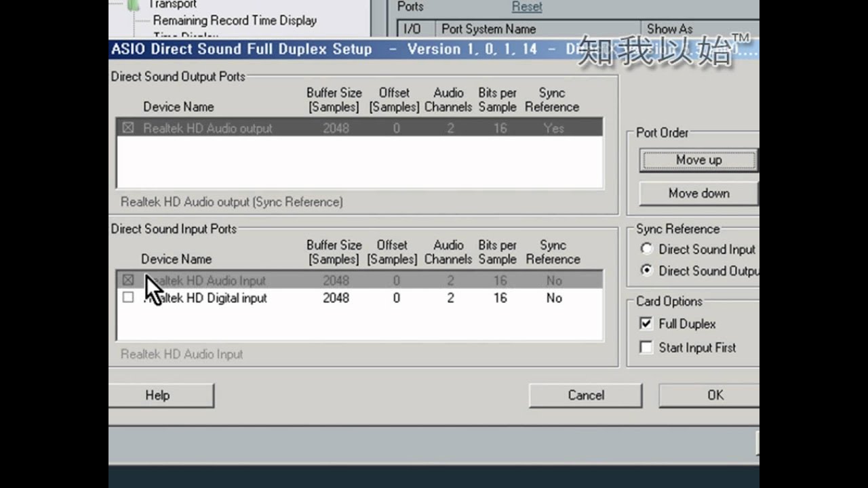Click bits per sample 16 of Digital input
The height and width of the screenshot is (488, 868).
pyautogui.click(x=500, y=298)
